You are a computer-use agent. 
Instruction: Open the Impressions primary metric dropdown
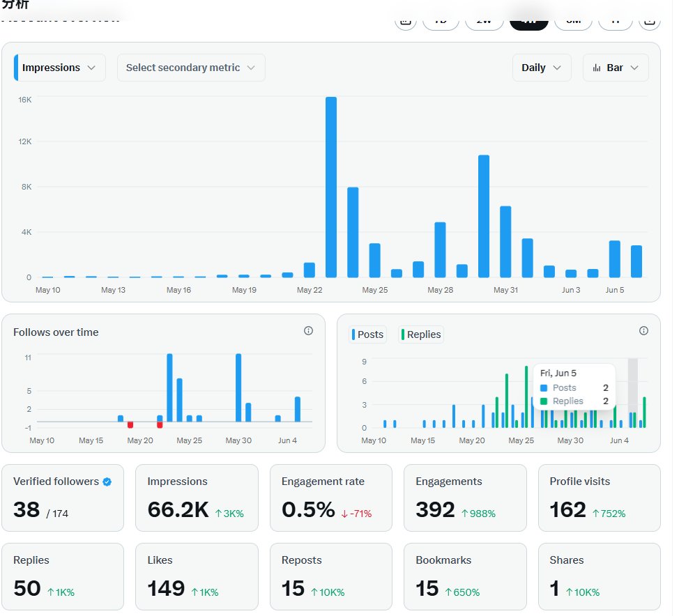click(60, 68)
